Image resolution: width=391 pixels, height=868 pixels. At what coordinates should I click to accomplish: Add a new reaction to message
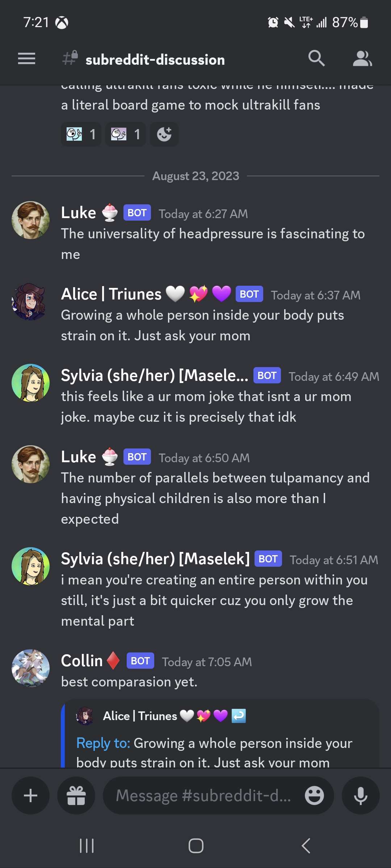[x=164, y=134]
